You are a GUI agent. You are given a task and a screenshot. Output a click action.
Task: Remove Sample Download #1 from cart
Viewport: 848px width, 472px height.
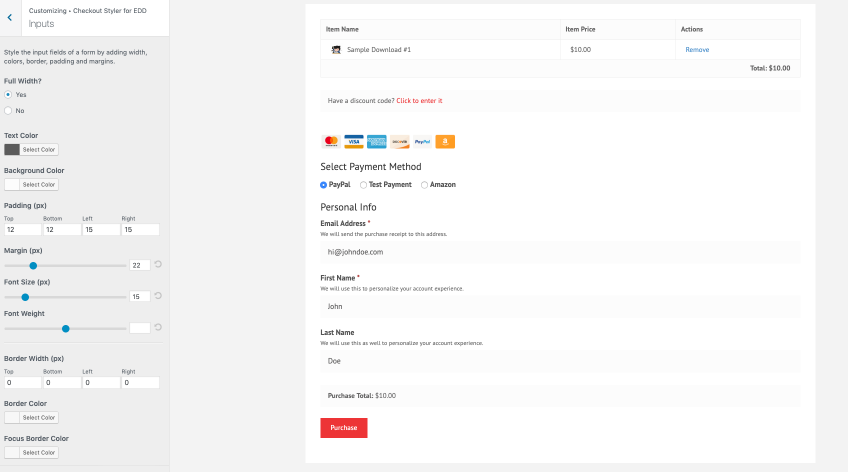pos(697,50)
